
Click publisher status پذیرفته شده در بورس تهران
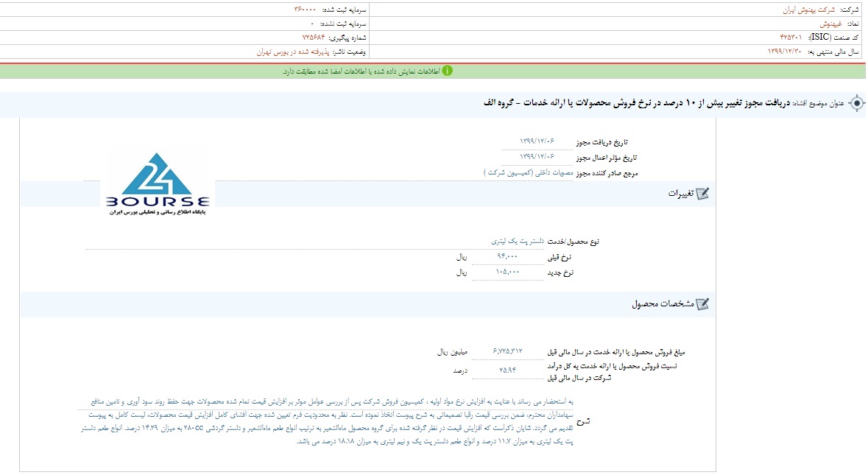pos(293,52)
